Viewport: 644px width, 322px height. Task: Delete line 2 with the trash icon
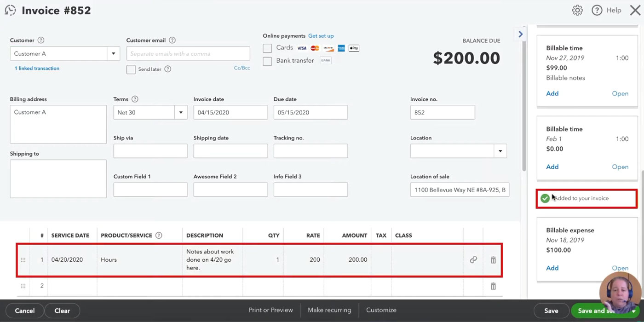(x=493, y=286)
